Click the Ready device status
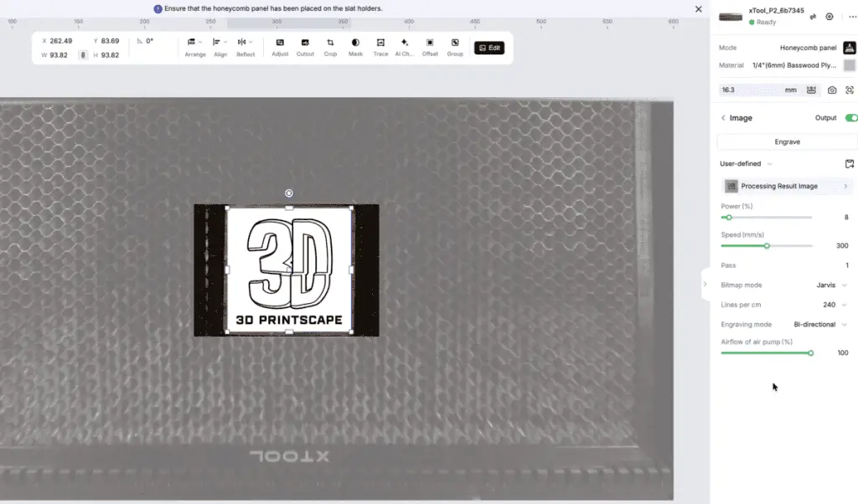The width and height of the screenshot is (858, 504). pyautogui.click(x=762, y=23)
